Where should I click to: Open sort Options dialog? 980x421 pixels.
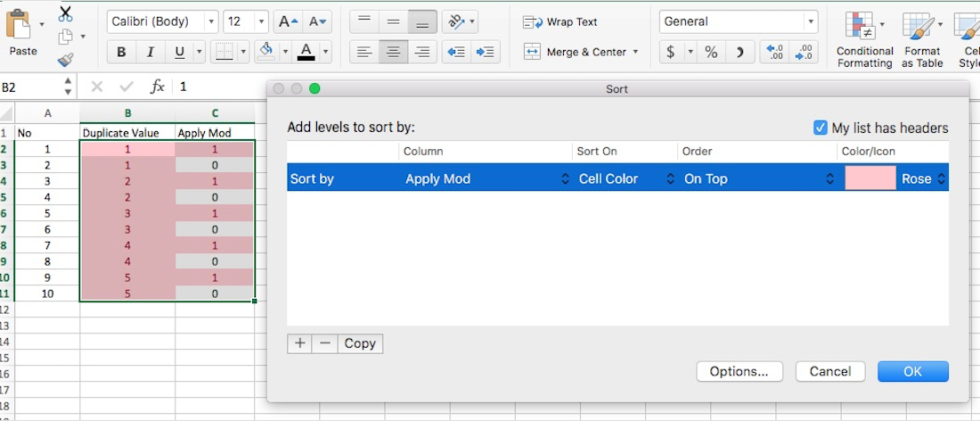coord(739,371)
